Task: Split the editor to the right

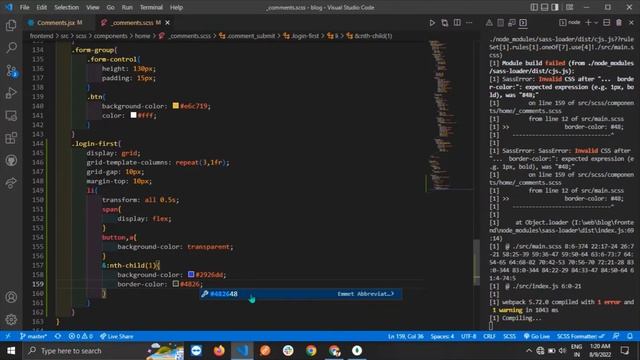Action: (457, 23)
